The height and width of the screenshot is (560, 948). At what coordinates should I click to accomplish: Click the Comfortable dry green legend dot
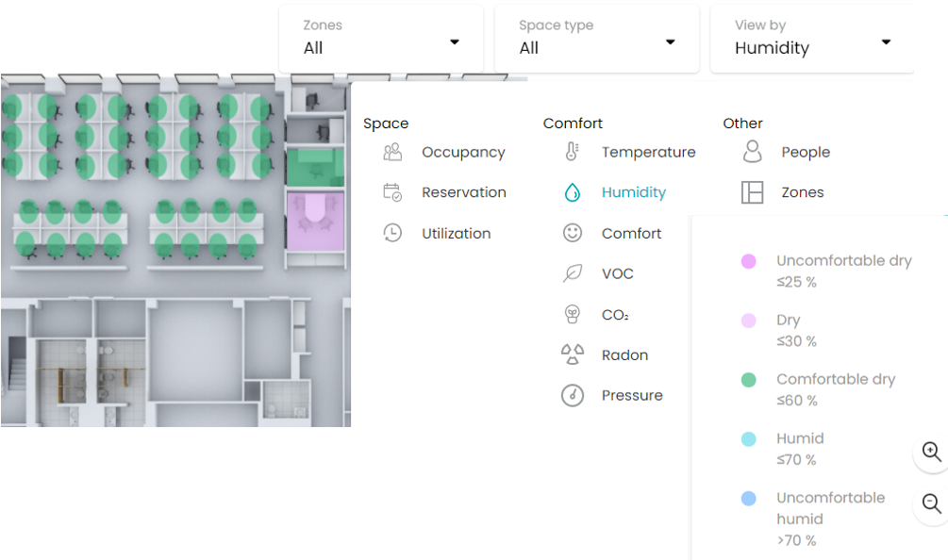click(748, 379)
